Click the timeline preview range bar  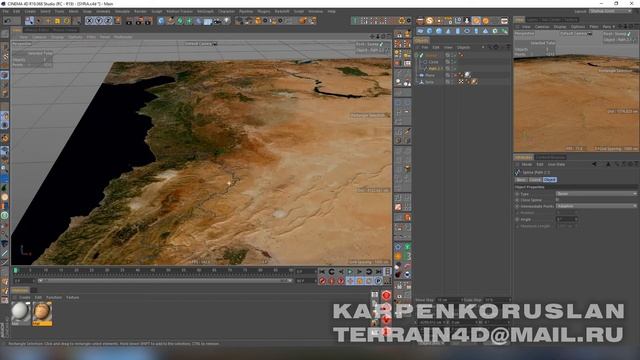165,281
